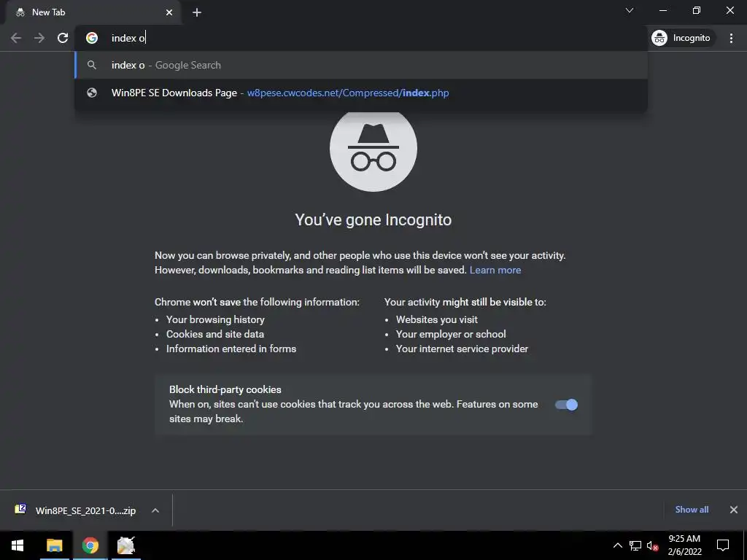Open the third pinned taskbar app
Screen dimensions: 747x560
point(126,545)
